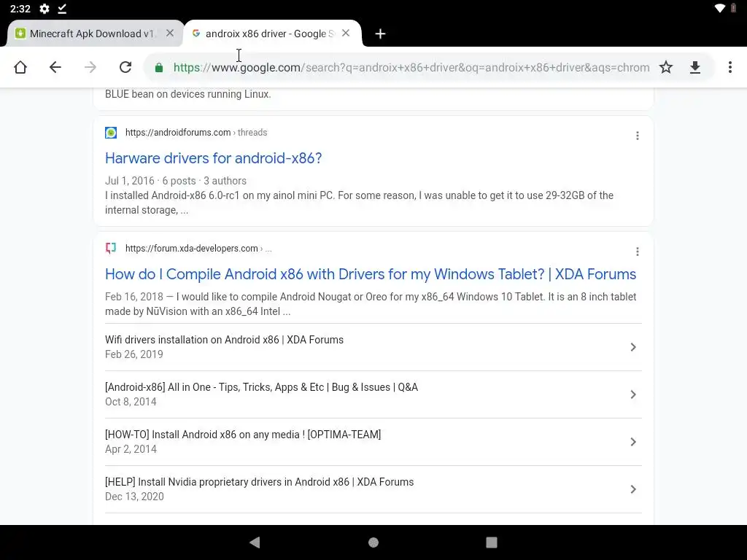The width and height of the screenshot is (747, 560).
Task: Click the 2:32 clock in status bar
Action: (x=20, y=9)
